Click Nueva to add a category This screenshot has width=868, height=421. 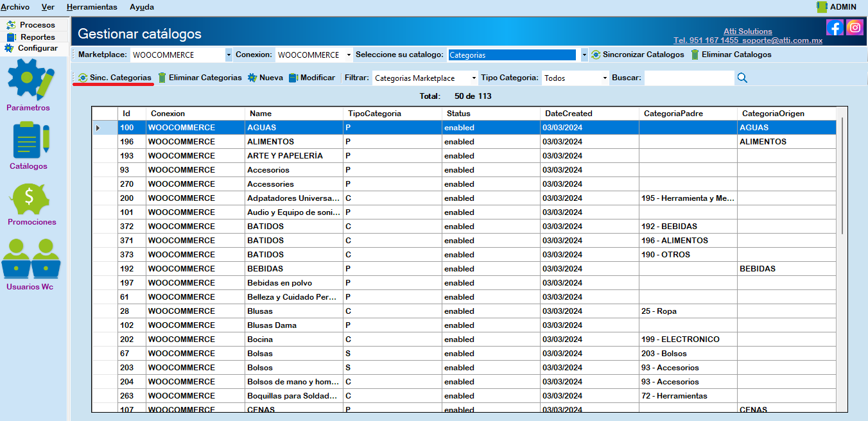pos(265,78)
